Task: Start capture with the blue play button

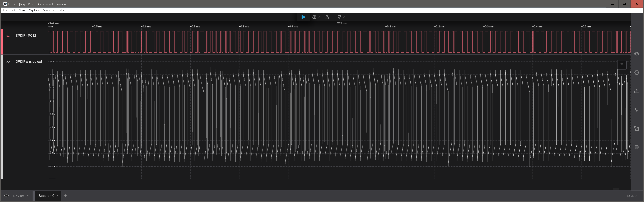Action: pos(303,17)
